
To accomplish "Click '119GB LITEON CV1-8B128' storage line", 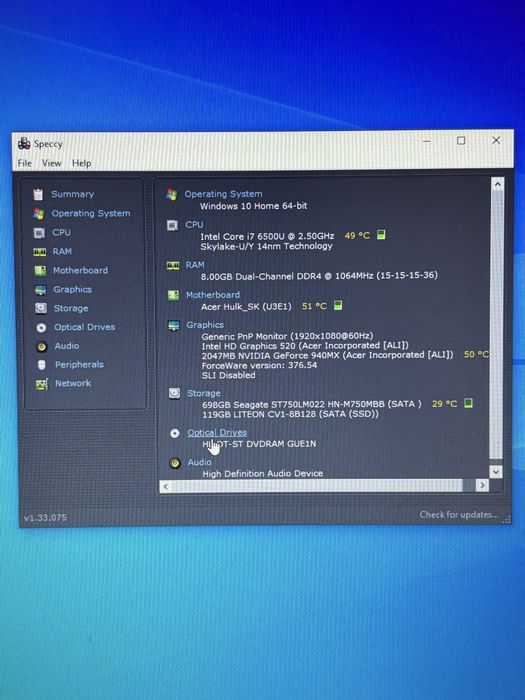I will (x=290, y=414).
